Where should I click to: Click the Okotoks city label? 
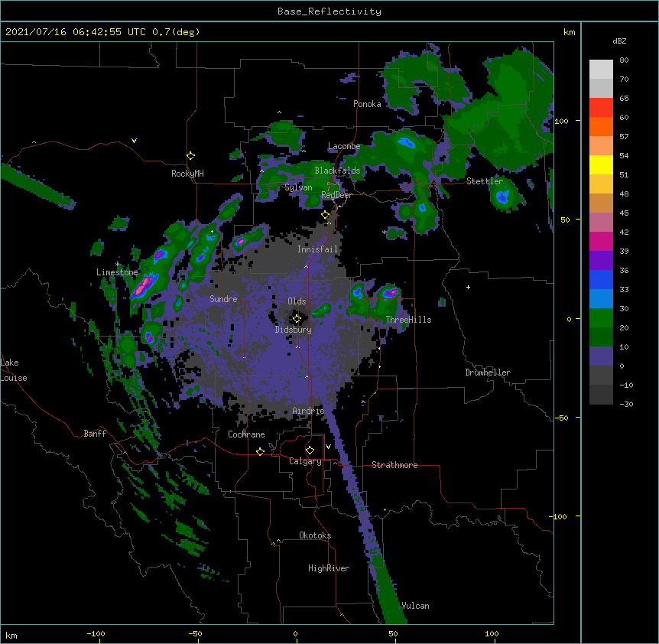[315, 535]
